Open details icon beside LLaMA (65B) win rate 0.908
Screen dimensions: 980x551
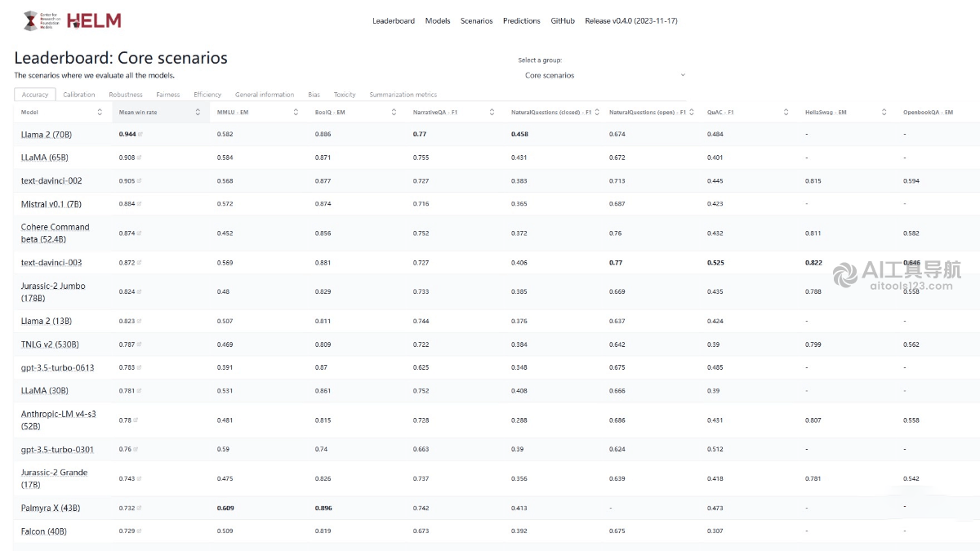[140, 158]
